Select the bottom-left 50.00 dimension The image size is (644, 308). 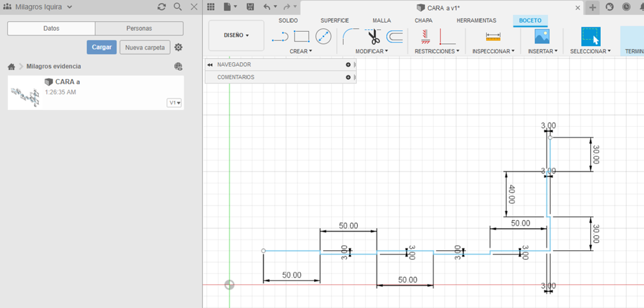[292, 275]
